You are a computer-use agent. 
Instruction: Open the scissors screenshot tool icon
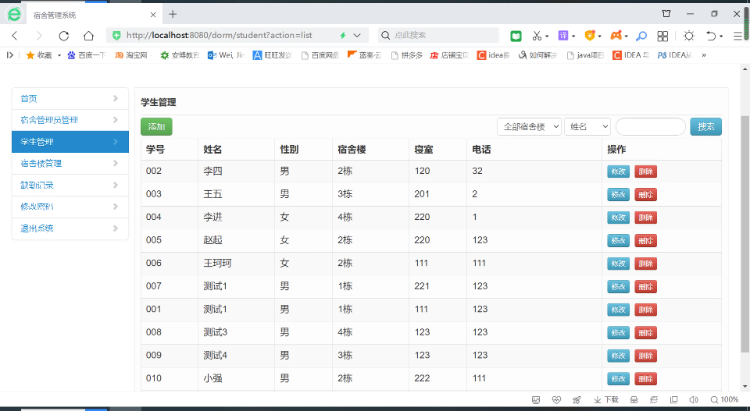[537, 35]
